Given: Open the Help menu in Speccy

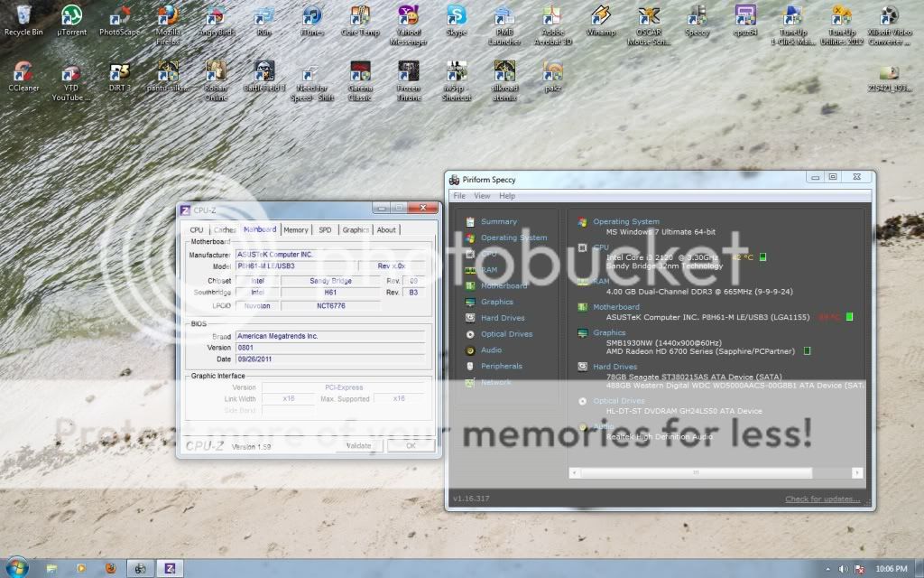Looking at the screenshot, I should 507,196.
